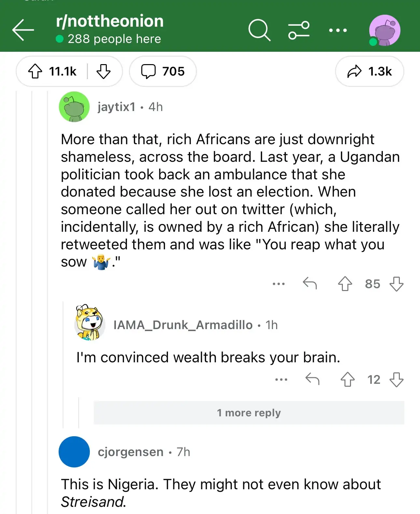Open the header three-dot overflow menu
This screenshot has height=514, width=420.
tap(338, 30)
